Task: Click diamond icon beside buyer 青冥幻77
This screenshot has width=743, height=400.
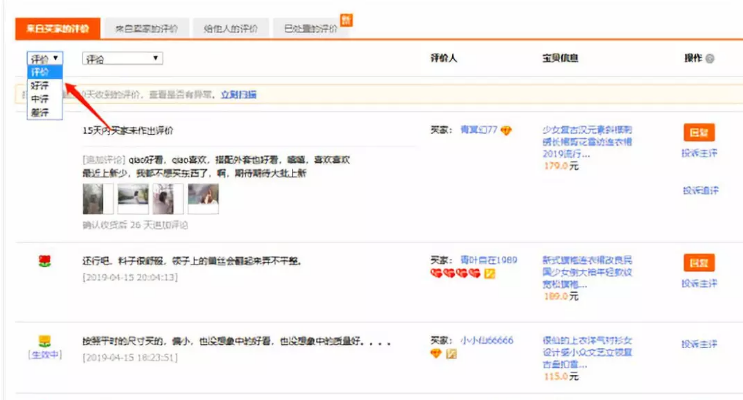Action: tap(506, 130)
